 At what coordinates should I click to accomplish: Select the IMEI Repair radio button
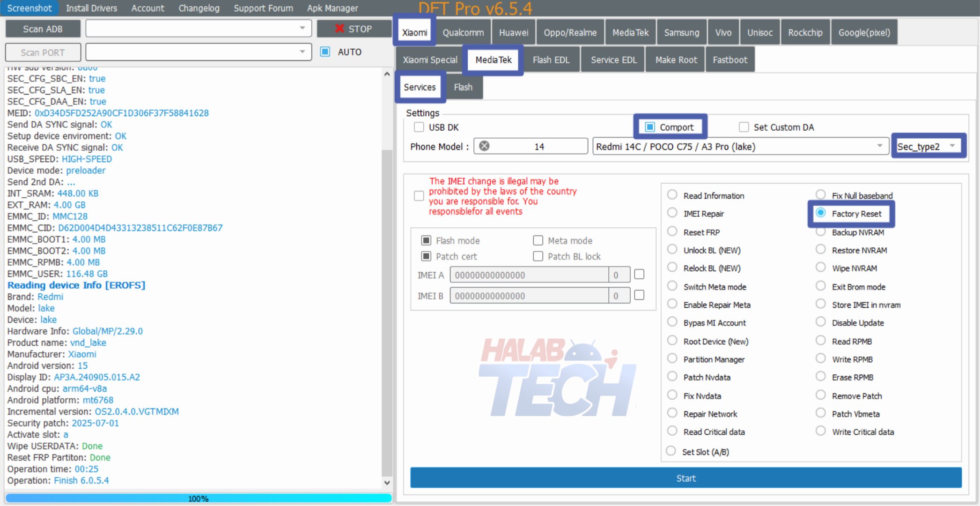(672, 213)
